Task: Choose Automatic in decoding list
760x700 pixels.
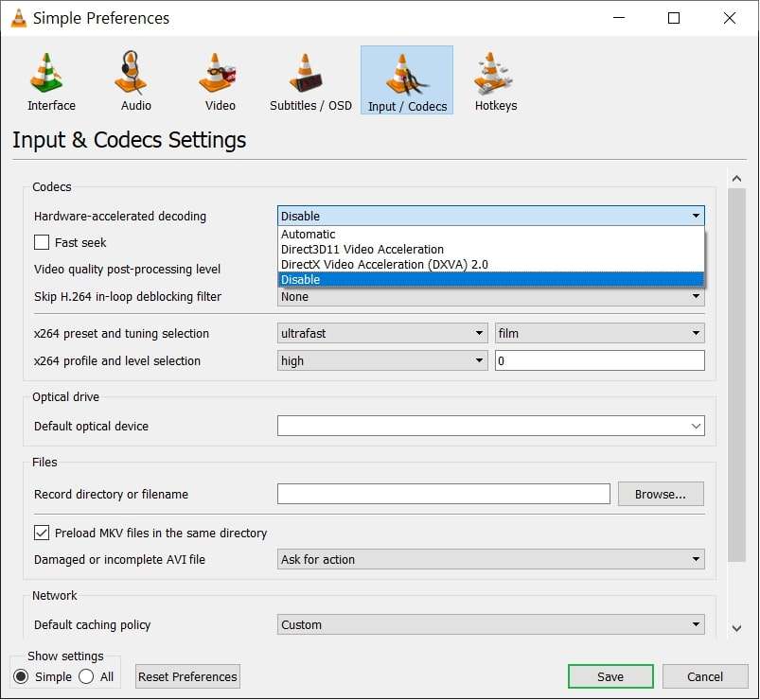Action: 490,234
